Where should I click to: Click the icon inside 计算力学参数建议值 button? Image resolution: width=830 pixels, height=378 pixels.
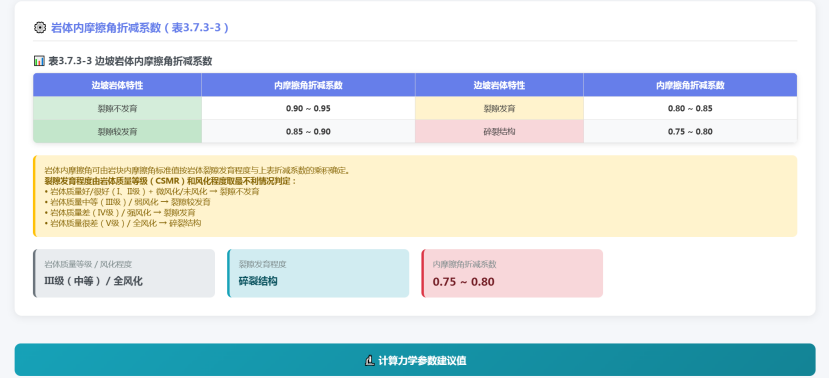pos(370,361)
